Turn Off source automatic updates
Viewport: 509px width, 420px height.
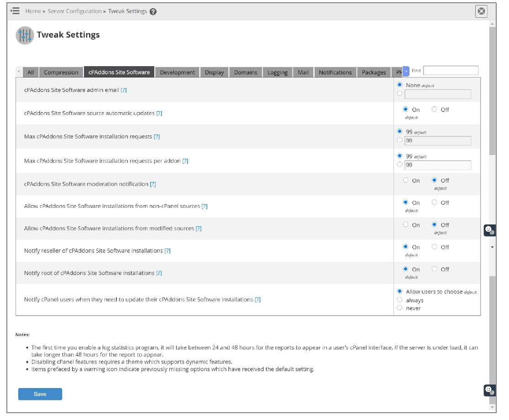(x=434, y=109)
